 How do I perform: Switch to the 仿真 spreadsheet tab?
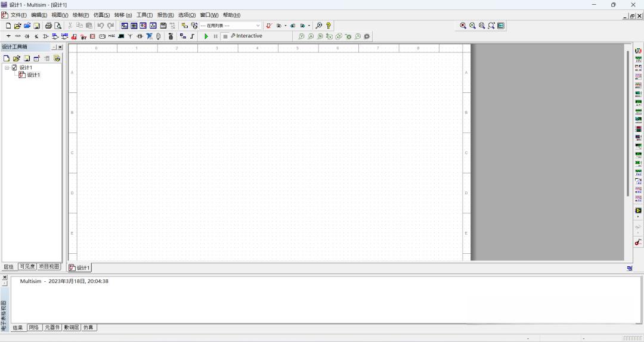point(89,327)
